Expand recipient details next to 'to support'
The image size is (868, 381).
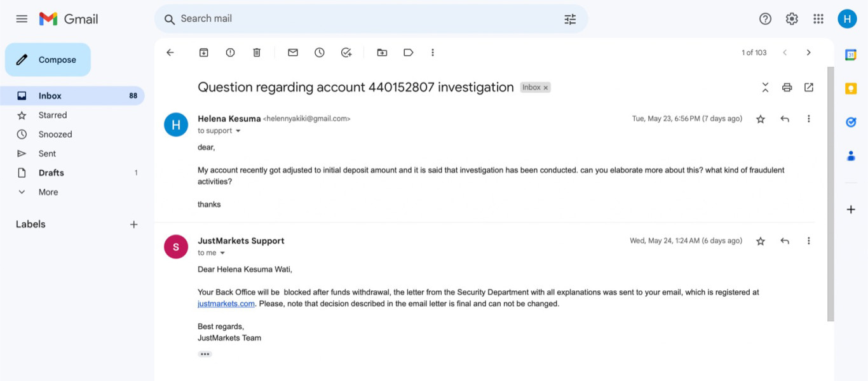(x=238, y=131)
